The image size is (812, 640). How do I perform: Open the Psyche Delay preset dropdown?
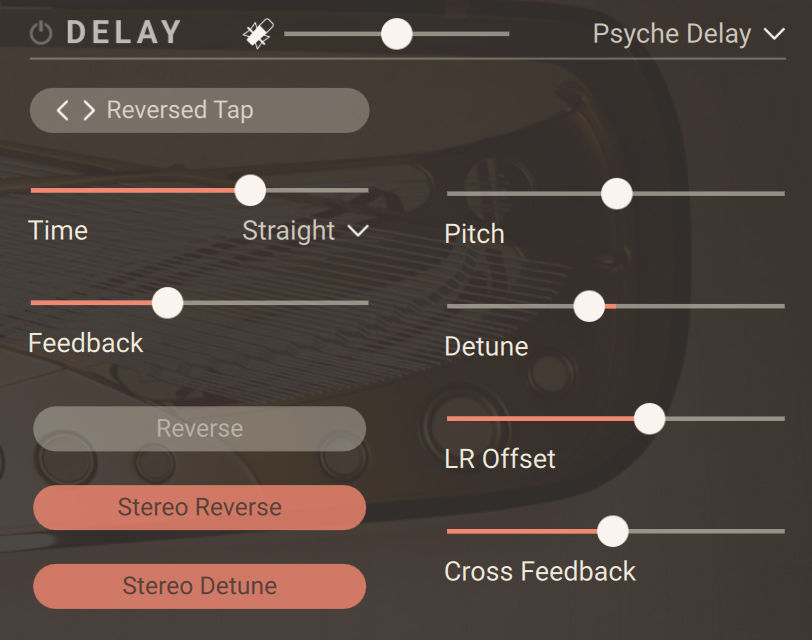coord(774,35)
